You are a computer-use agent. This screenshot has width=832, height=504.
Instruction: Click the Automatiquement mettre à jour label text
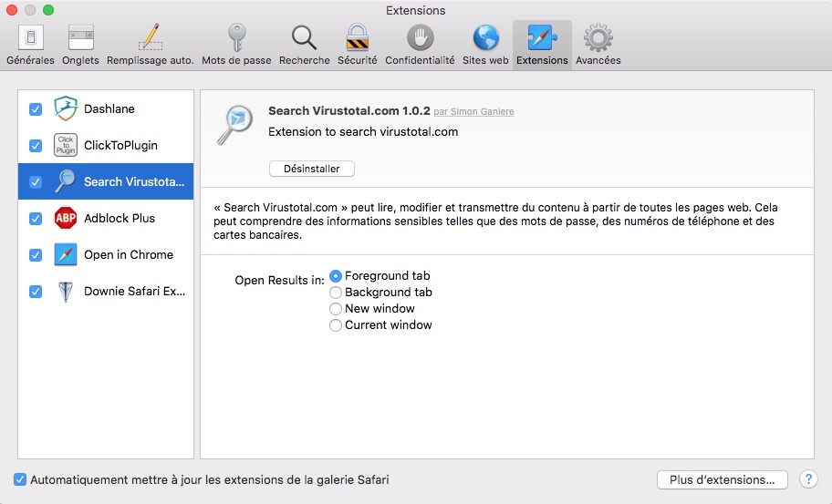[210, 479]
